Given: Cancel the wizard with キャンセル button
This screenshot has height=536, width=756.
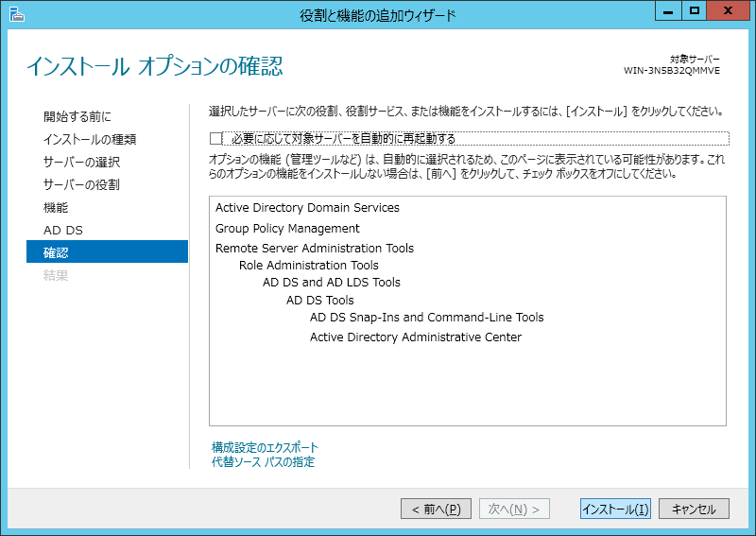Looking at the screenshot, I should (x=694, y=509).
